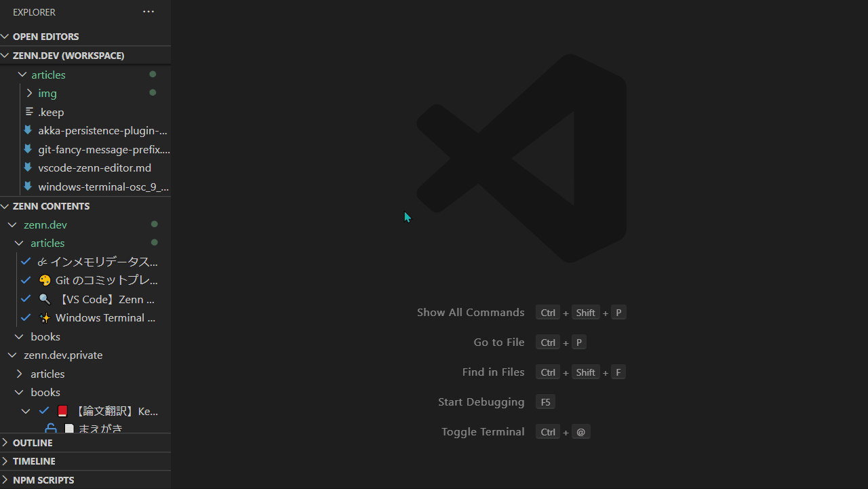Collapse the workspace articles folder chevron

(22, 75)
